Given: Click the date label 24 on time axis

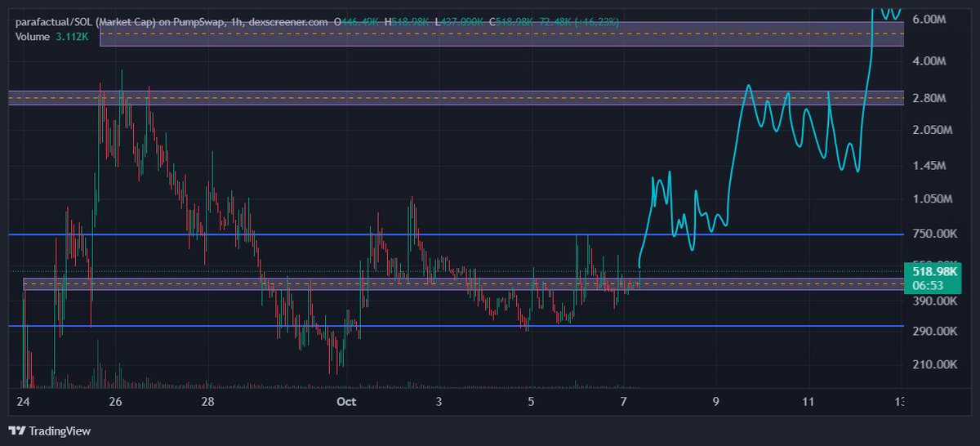Looking at the screenshot, I should [22, 402].
